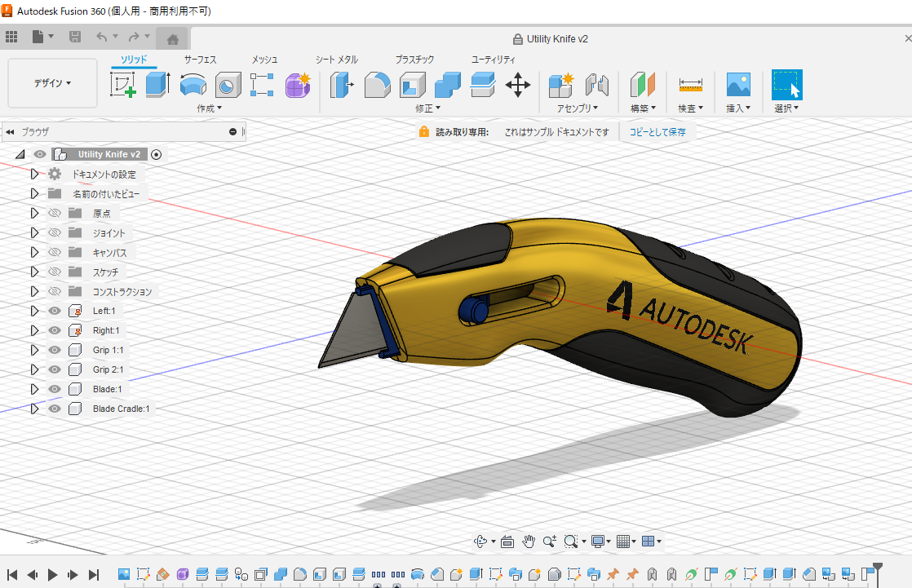The height and width of the screenshot is (588, 912).
Task: Open the Create Form tool
Action: point(298,85)
